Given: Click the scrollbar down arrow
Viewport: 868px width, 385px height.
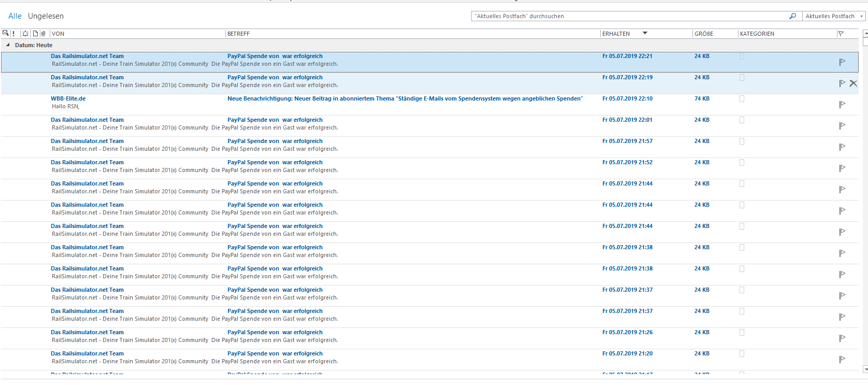Looking at the screenshot, I should 865,369.
